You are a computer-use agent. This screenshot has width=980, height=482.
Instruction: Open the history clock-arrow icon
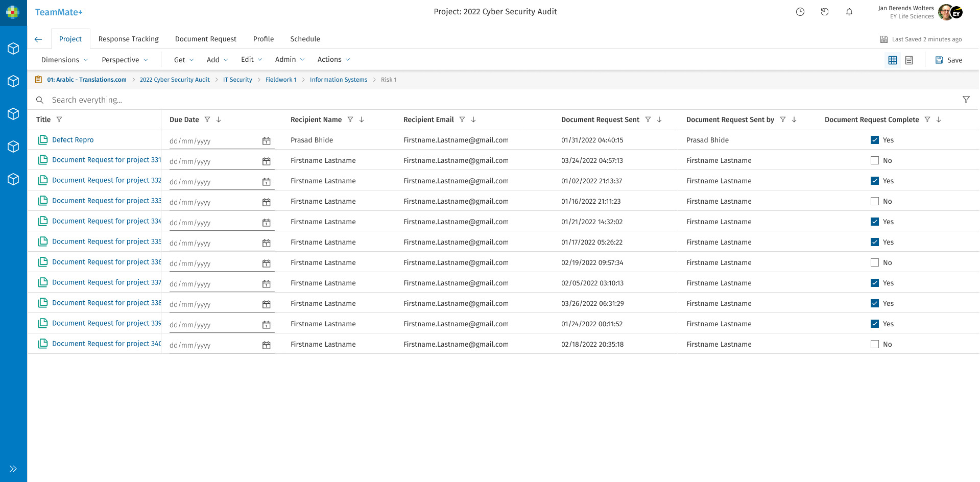[x=824, y=12]
